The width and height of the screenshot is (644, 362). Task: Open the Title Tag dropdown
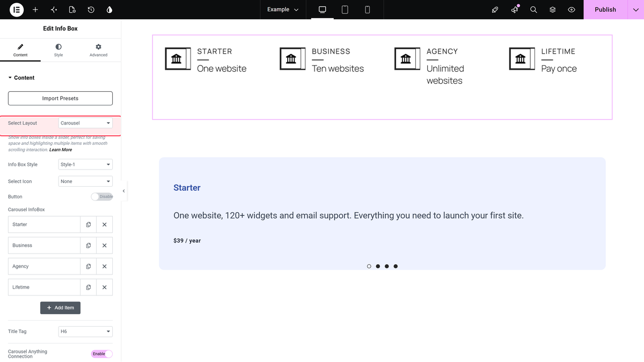85,331
